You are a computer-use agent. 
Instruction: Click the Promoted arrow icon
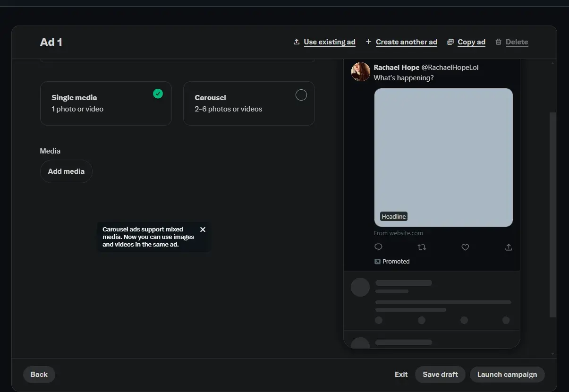[377, 261]
